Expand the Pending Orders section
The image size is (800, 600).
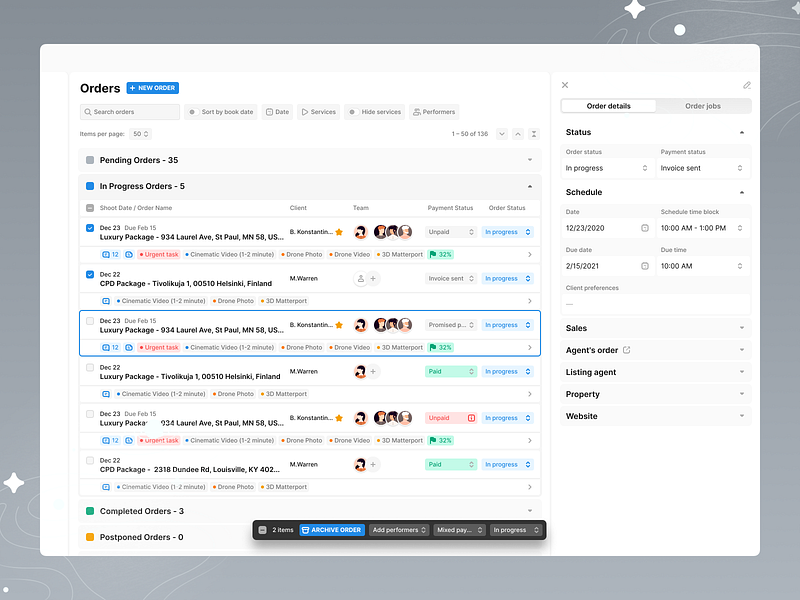pyautogui.click(x=530, y=160)
